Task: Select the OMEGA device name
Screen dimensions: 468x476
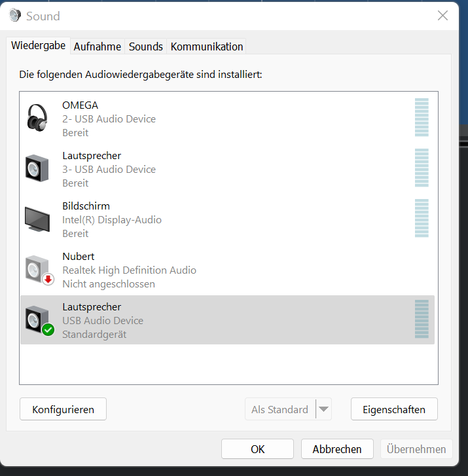Action: click(x=80, y=105)
